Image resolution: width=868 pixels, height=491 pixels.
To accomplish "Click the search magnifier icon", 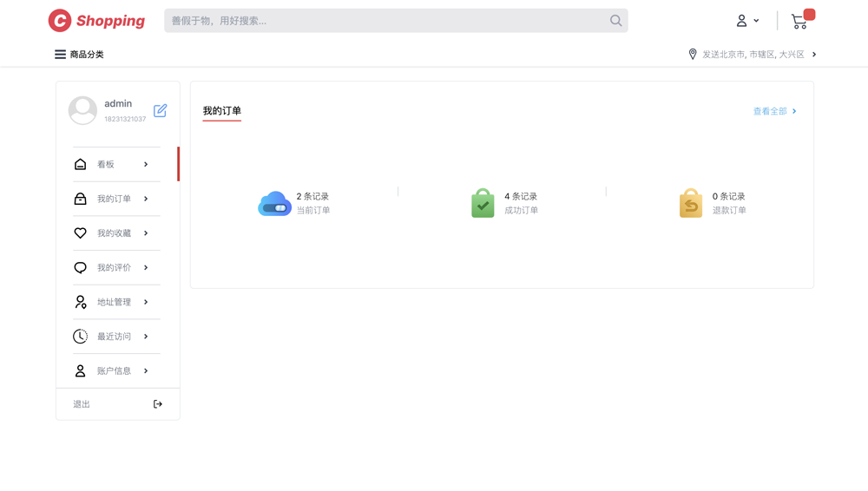I will (615, 21).
